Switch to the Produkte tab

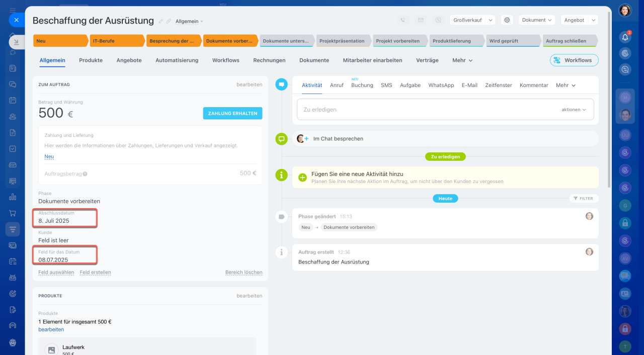click(91, 60)
